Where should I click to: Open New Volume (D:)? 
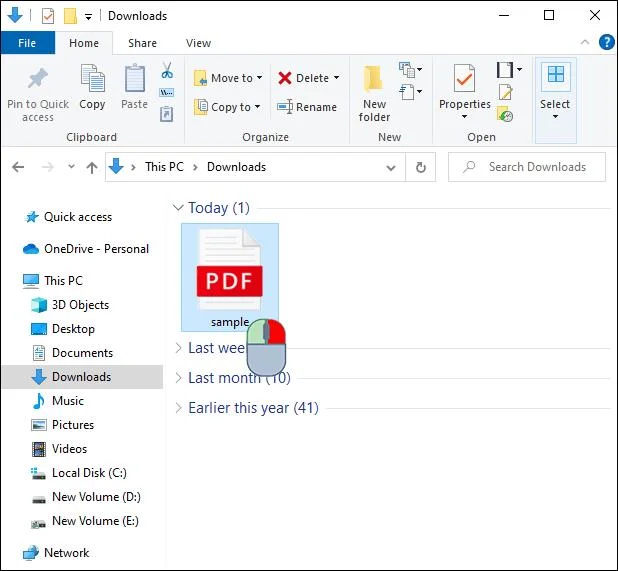tap(86, 497)
